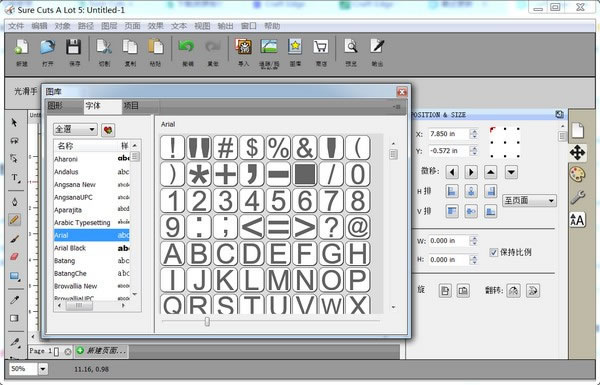Click the @ glyph thumbnail
The image size is (600, 385).
pyautogui.click(x=358, y=227)
